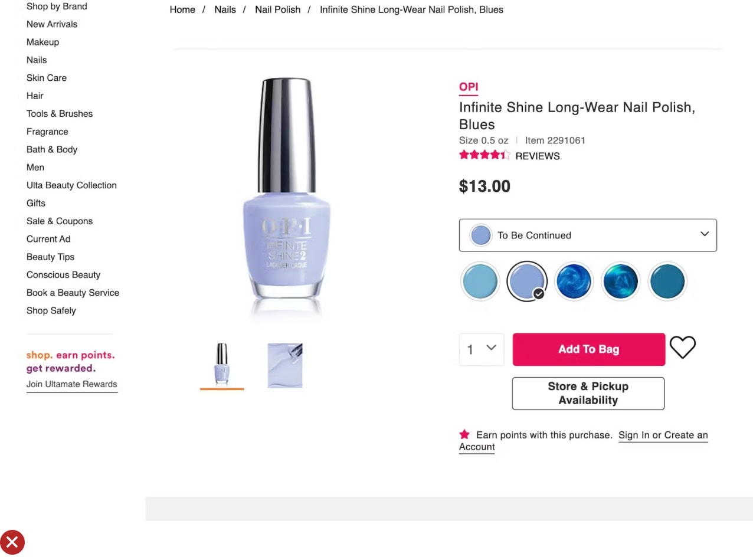
Task: Open the quantity dropdown
Action: coord(482,349)
